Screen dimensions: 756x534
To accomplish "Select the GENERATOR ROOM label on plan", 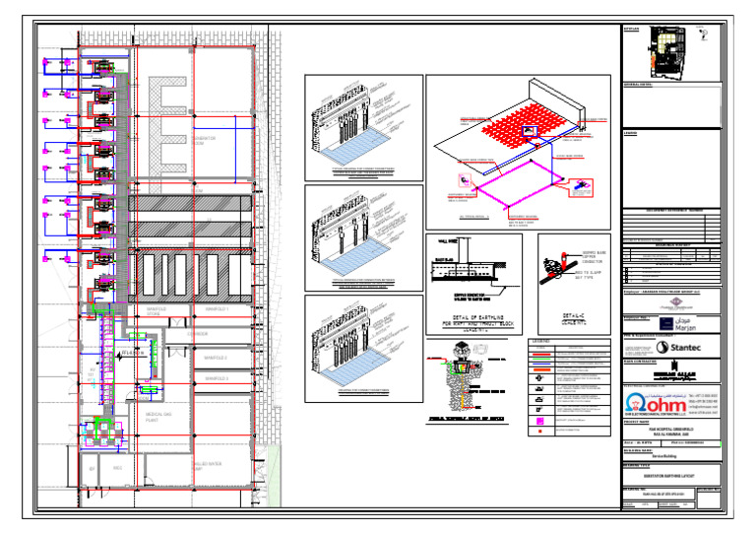I will pyautogui.click(x=204, y=140).
